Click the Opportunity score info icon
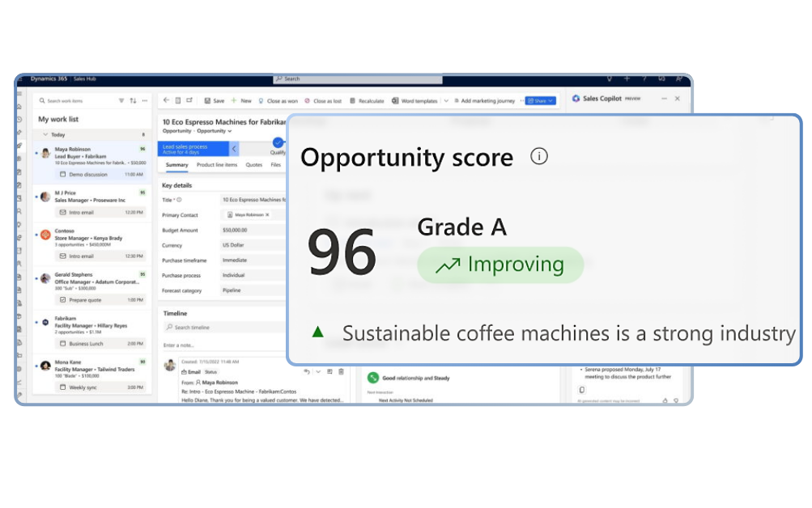The height and width of the screenshot is (508, 812). [x=539, y=156]
